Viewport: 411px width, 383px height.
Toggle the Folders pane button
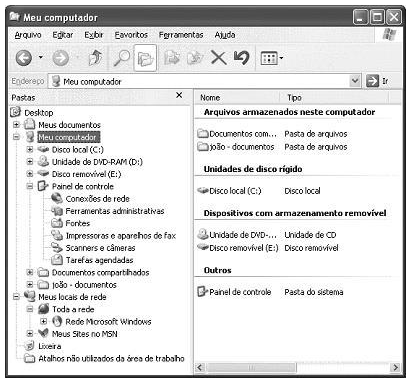pyautogui.click(x=145, y=58)
